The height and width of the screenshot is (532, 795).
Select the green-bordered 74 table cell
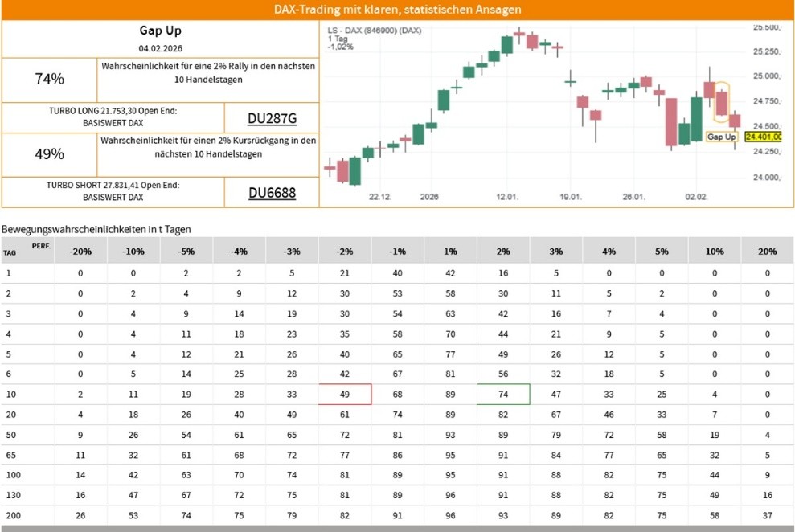click(x=503, y=394)
